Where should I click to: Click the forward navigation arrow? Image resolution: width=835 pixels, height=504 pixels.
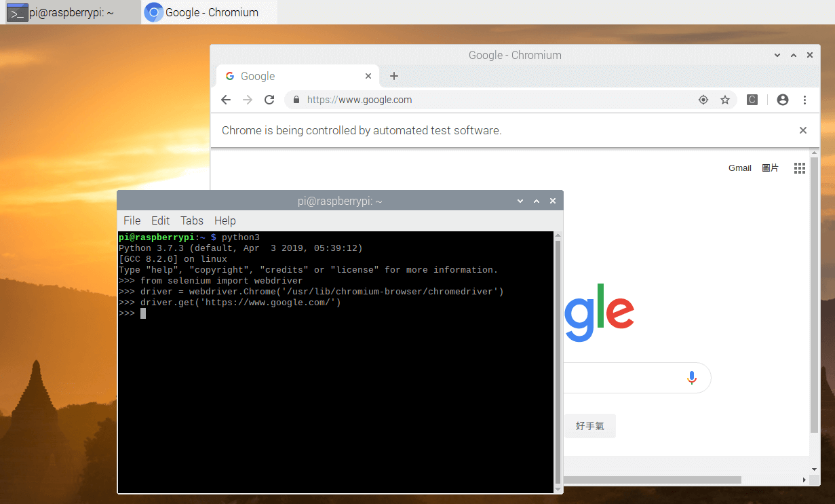pyautogui.click(x=247, y=99)
